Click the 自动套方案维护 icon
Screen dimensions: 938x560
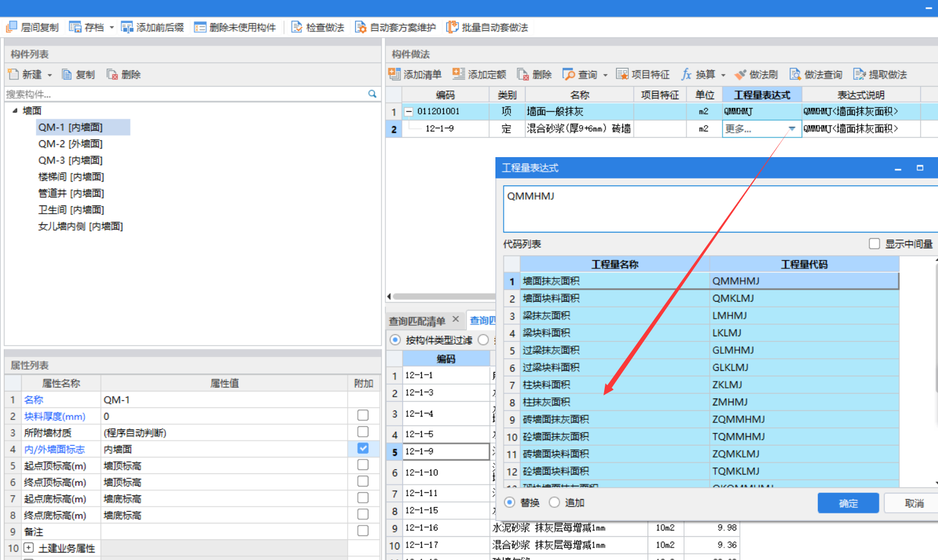tap(361, 27)
